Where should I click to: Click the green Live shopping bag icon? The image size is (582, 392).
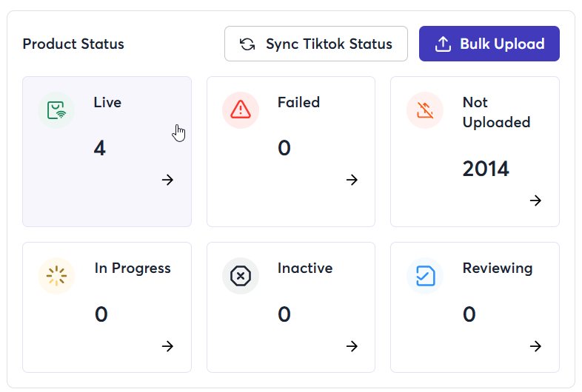[x=56, y=110]
